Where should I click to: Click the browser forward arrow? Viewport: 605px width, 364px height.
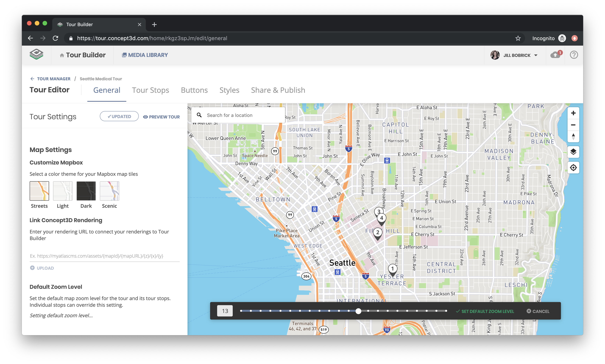[43, 38]
